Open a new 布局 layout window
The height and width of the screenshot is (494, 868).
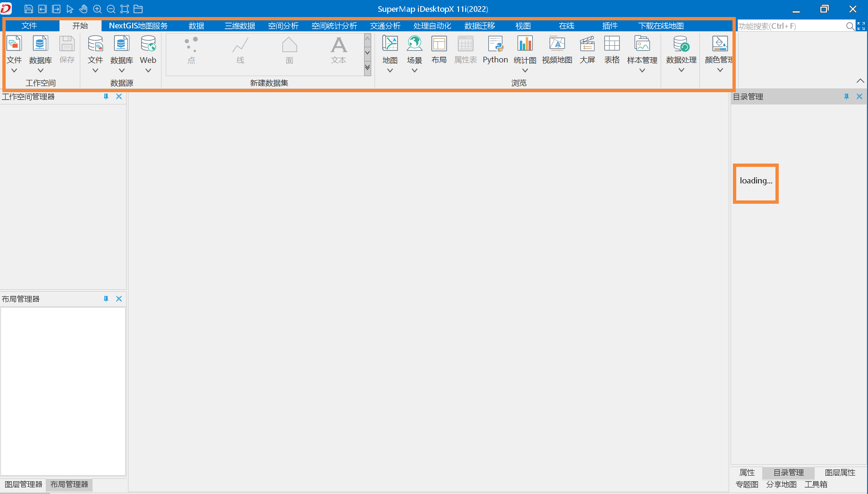(439, 44)
